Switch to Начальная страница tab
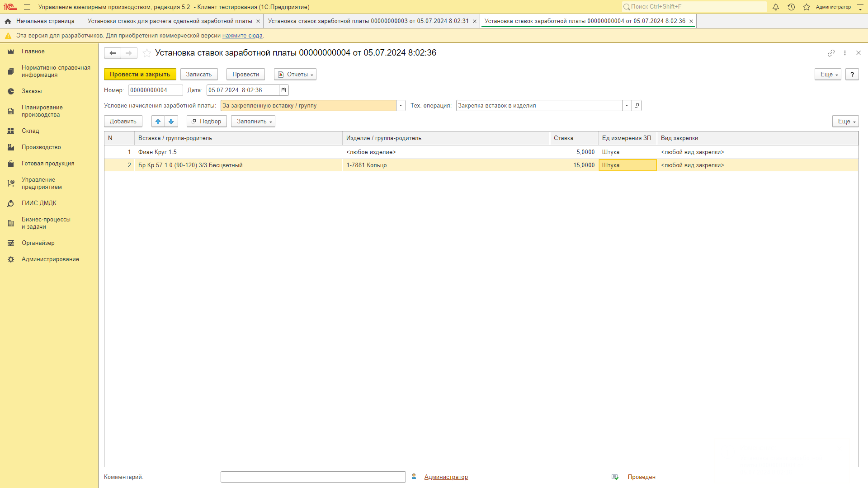This screenshot has width=868, height=488. coord(41,21)
